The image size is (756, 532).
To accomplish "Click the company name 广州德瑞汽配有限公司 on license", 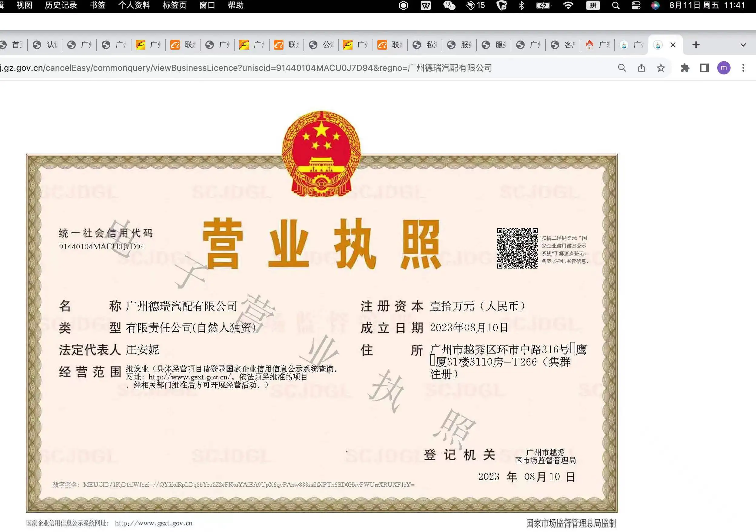I will click(x=181, y=306).
